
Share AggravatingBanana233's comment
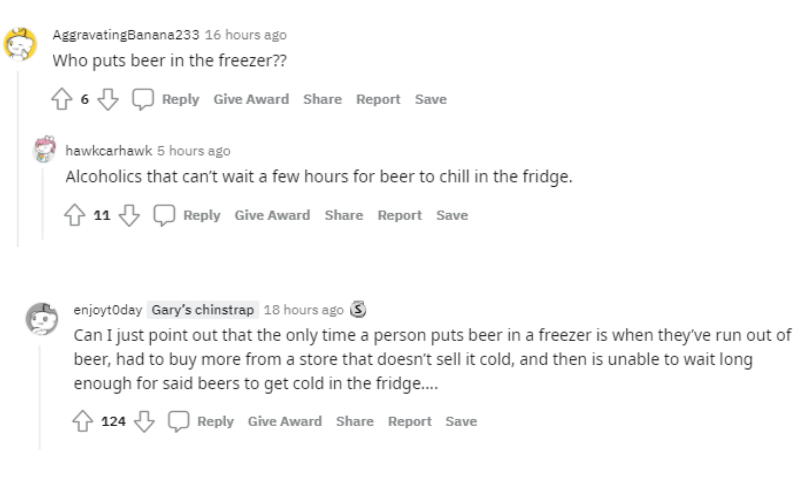pyautogui.click(x=322, y=99)
